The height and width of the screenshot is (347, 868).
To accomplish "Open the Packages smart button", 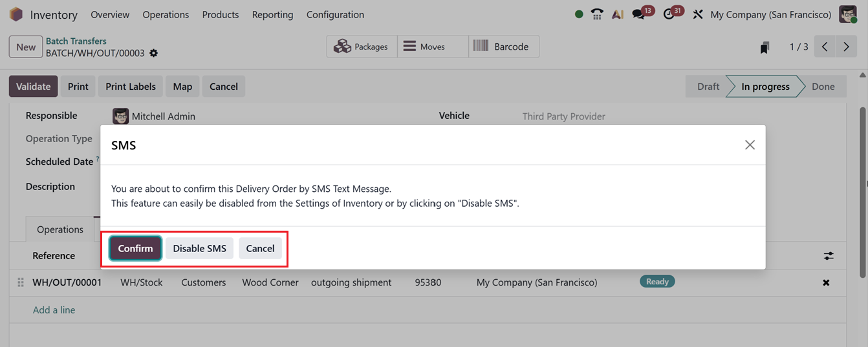I will point(362,47).
